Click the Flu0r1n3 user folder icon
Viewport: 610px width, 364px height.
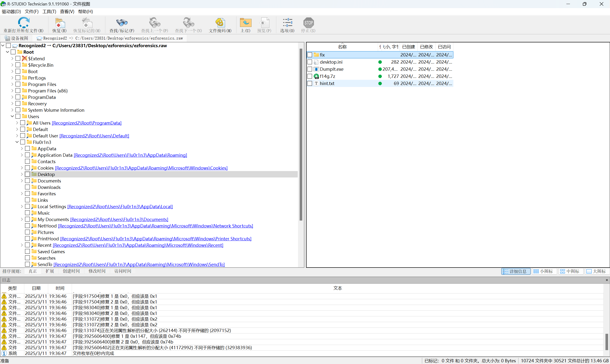[30, 142]
